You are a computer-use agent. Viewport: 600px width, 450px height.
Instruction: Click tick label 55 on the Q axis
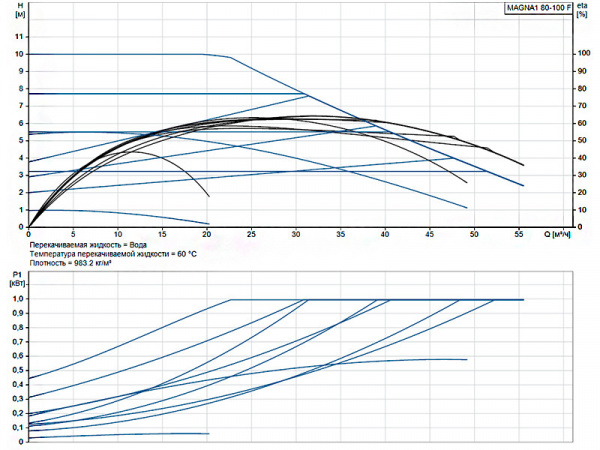coord(520,236)
